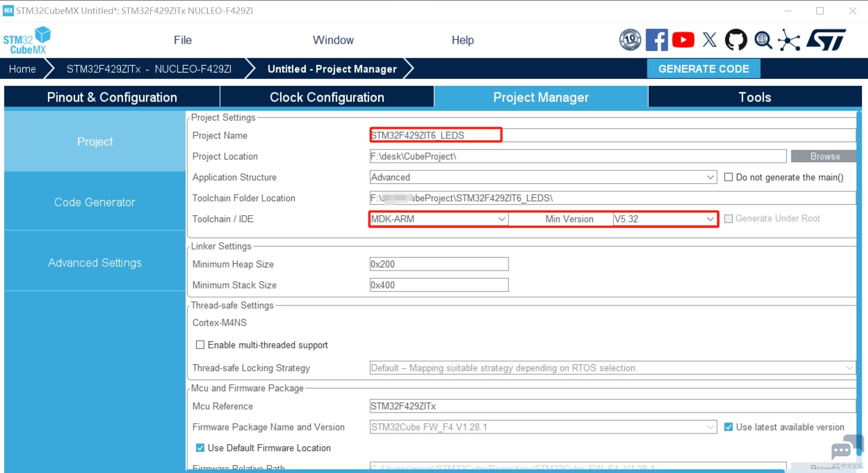Screen dimensions: 868x473
Task: Open the Application Structure dropdown
Action: coord(543,177)
